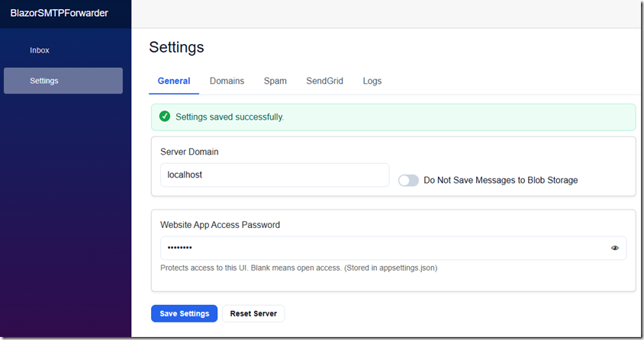Viewport: 644px width, 340px height.
Task: Click the 'Server Domain' label
Action: 189,152
